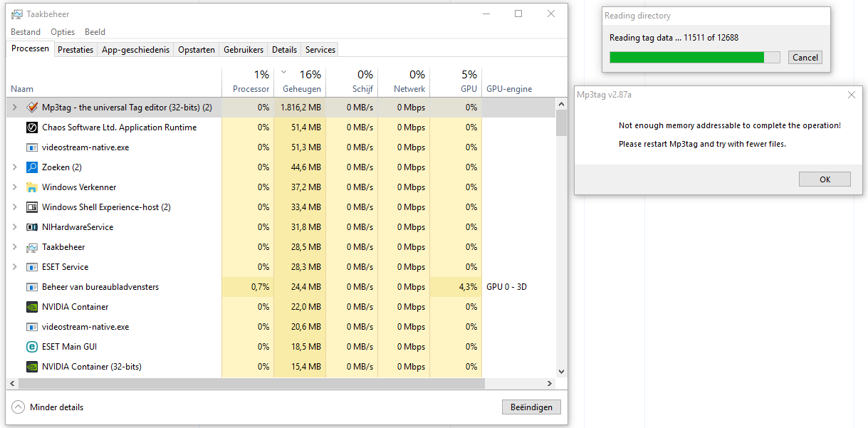Viewport: 868px width, 428px height.
Task: Click OK in Mp3tag error dialog
Action: tap(825, 179)
